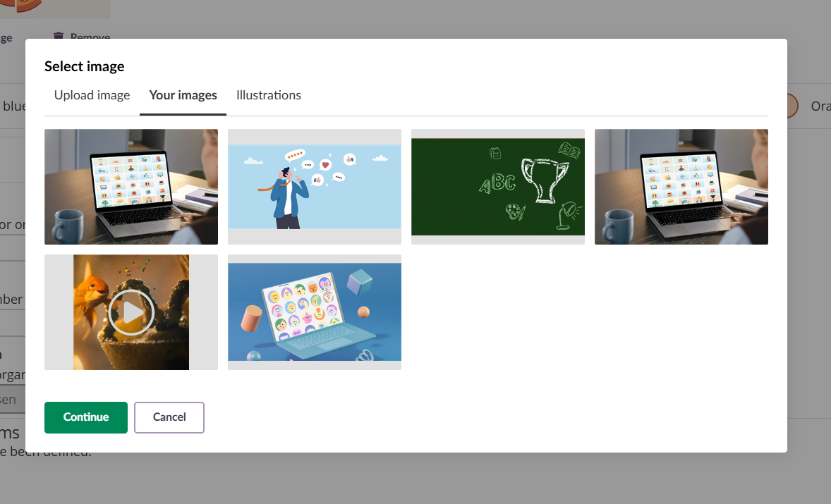The height and width of the screenshot is (504, 831).
Task: Select the last laptop photo in top row
Action: point(681,187)
